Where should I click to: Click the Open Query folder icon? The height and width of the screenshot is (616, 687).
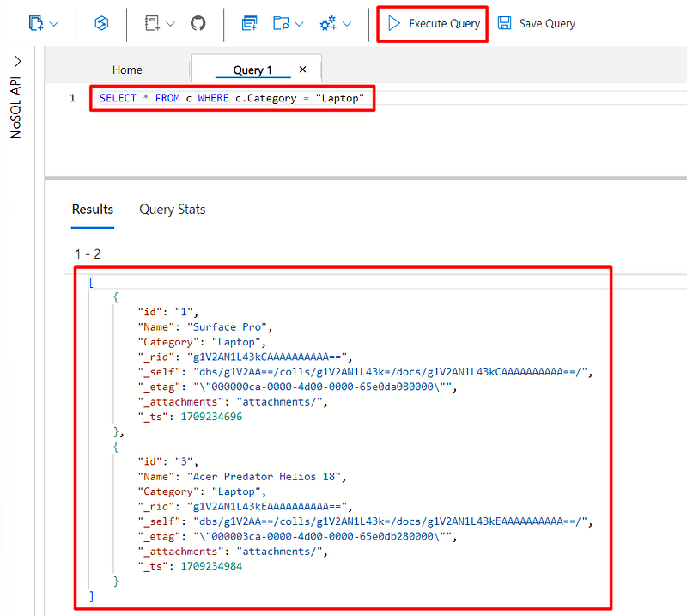281,23
